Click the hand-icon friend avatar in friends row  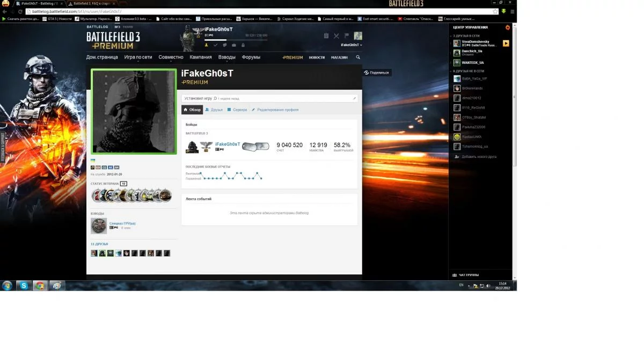127,253
